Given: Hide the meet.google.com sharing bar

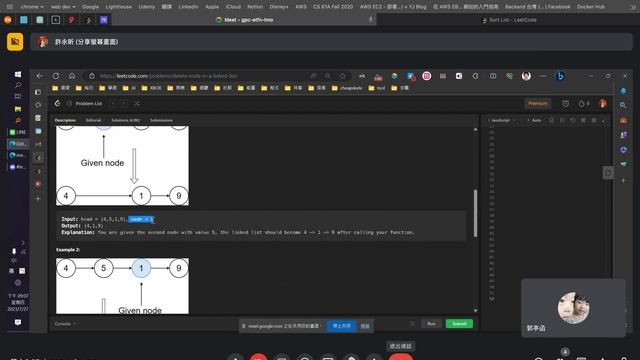Looking at the screenshot, I should 365,326.
